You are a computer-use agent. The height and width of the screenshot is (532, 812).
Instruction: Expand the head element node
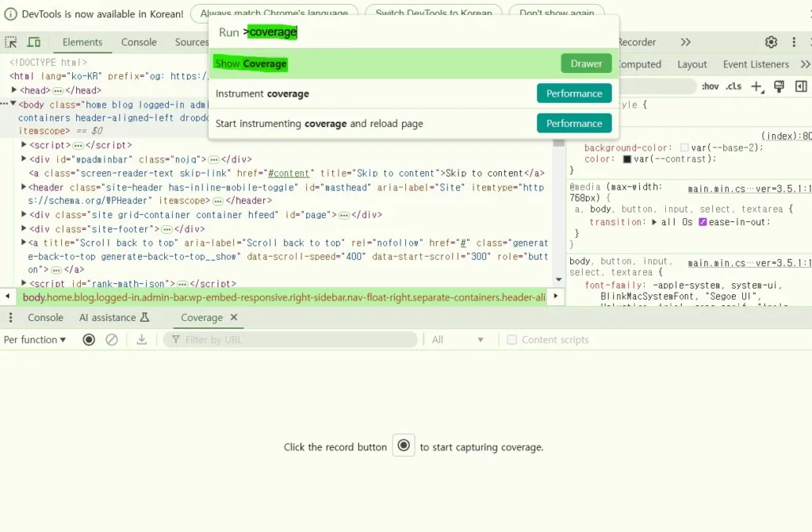[24, 90]
